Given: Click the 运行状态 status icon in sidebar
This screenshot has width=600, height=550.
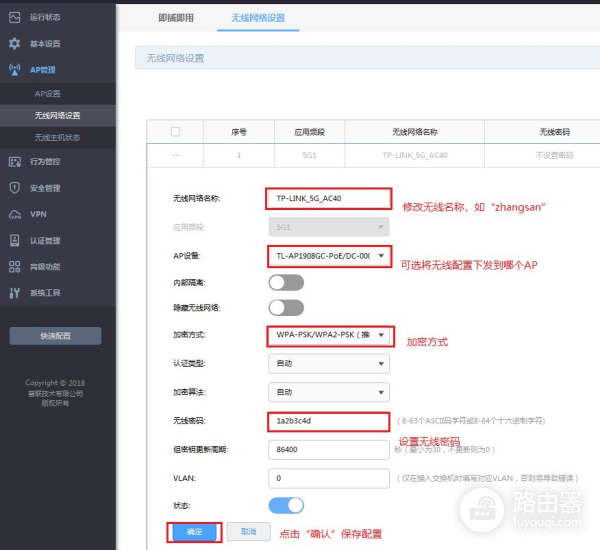Looking at the screenshot, I should click(15, 17).
